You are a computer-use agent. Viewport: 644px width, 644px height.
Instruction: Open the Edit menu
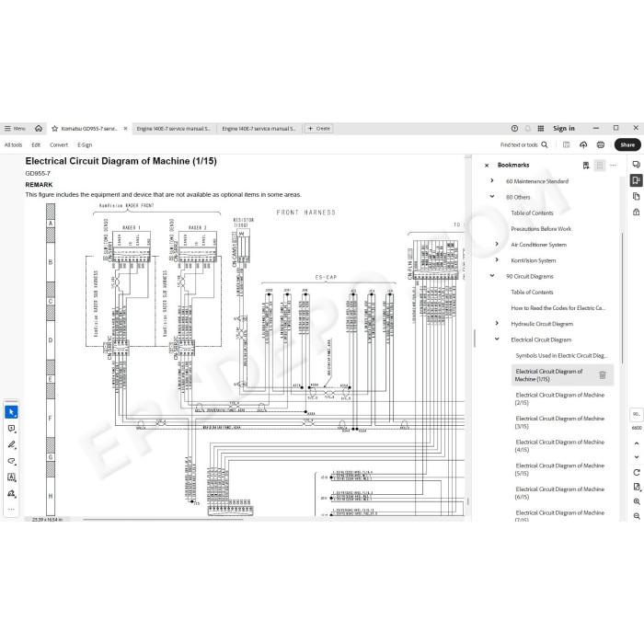click(x=36, y=144)
